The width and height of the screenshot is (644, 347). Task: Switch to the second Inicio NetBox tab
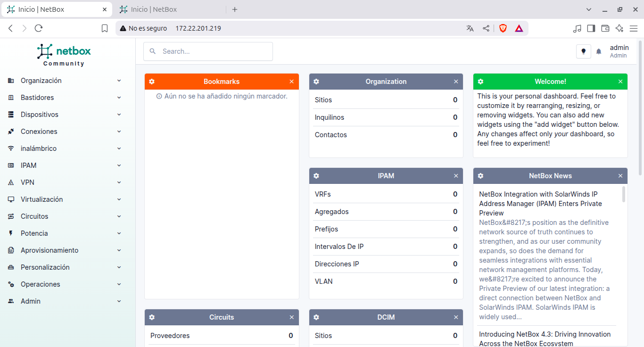click(x=169, y=9)
